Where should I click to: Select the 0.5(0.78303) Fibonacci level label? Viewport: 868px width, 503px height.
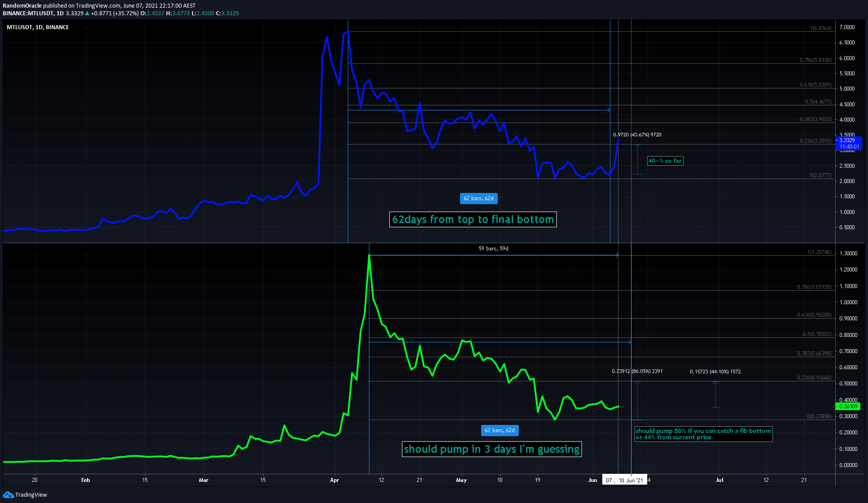817,334
